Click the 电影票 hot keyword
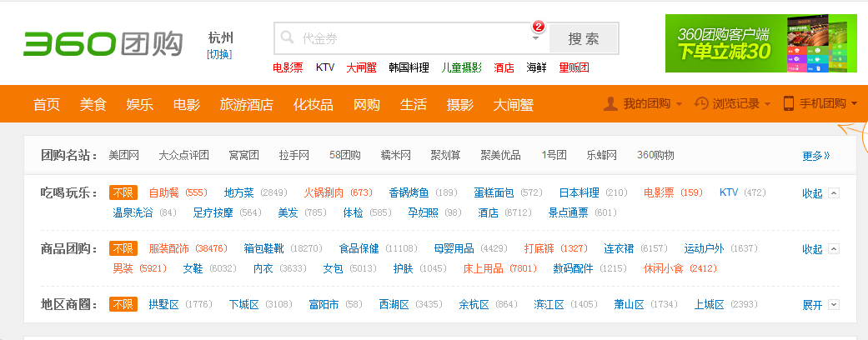The height and width of the screenshot is (340, 868). (288, 68)
